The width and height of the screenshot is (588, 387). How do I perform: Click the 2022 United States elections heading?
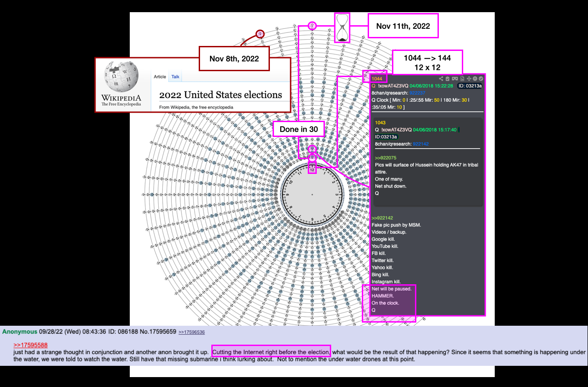coord(221,95)
